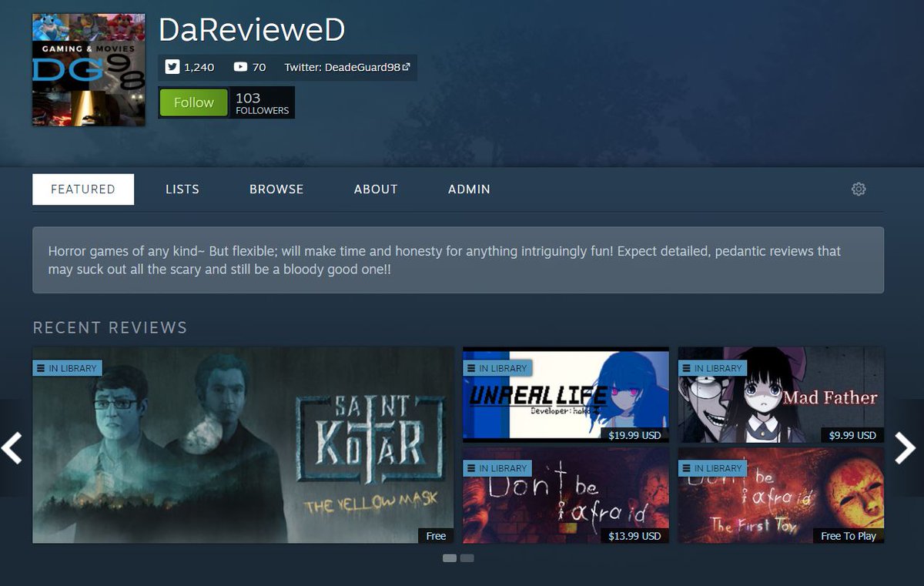Open the Twitter: DeadeGuard98 external link
Image resolution: width=924 pixels, height=586 pixels.
pyautogui.click(x=346, y=67)
